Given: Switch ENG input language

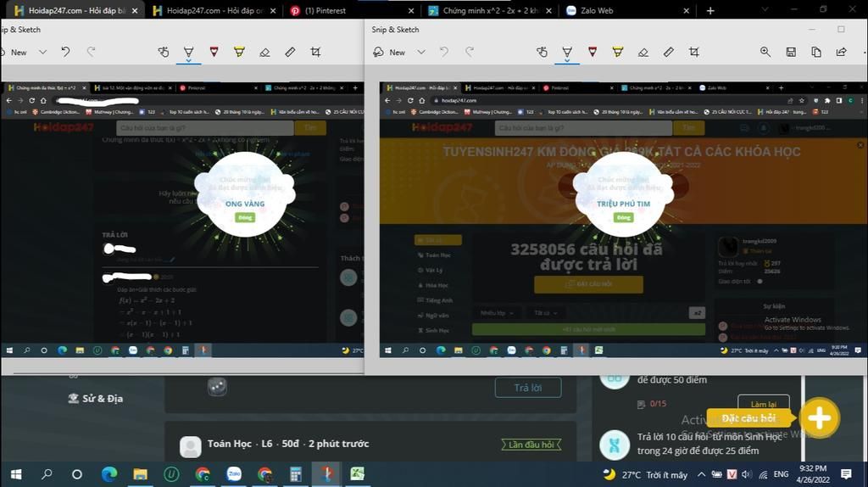Looking at the screenshot, I should pos(781,474).
